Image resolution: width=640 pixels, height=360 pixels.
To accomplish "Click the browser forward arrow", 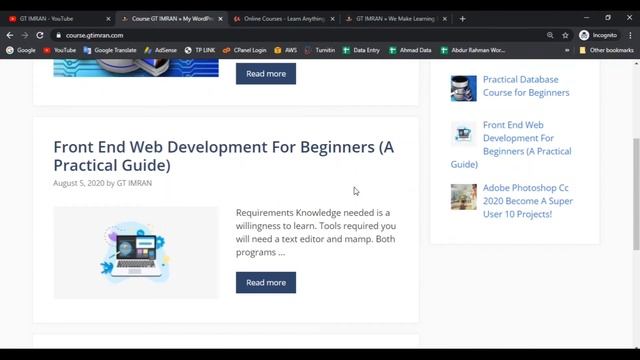I will [x=25, y=36].
